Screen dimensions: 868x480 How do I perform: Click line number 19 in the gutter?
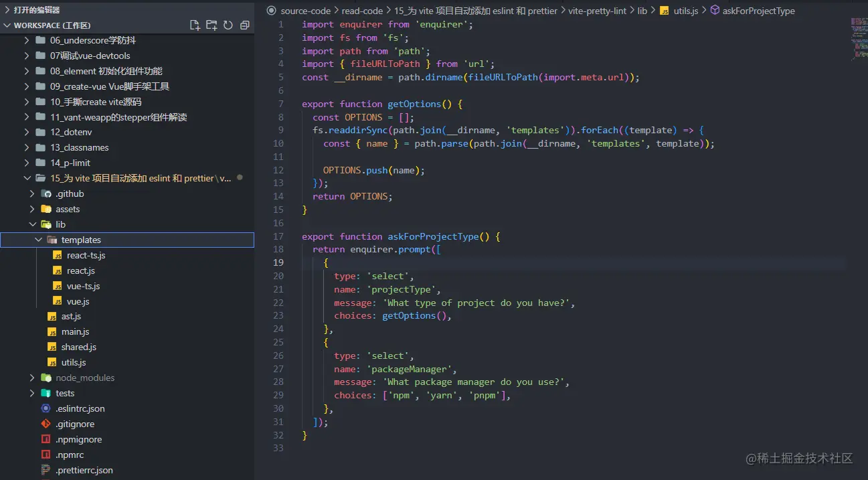click(278, 262)
